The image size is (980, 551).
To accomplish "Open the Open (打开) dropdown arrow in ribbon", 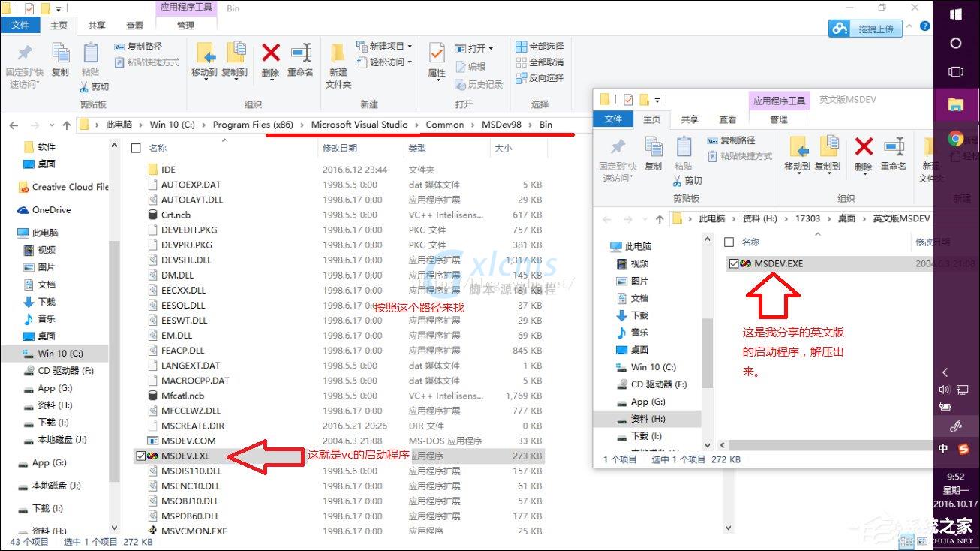I will 492,48.
